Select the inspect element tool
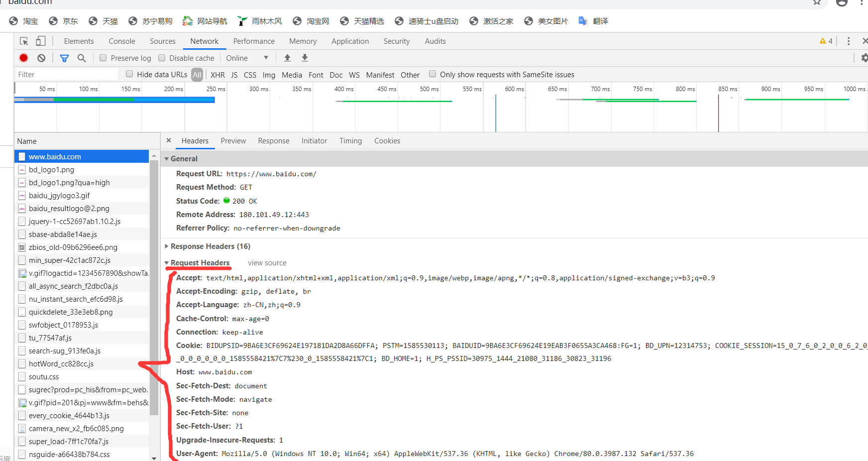 pos(24,41)
